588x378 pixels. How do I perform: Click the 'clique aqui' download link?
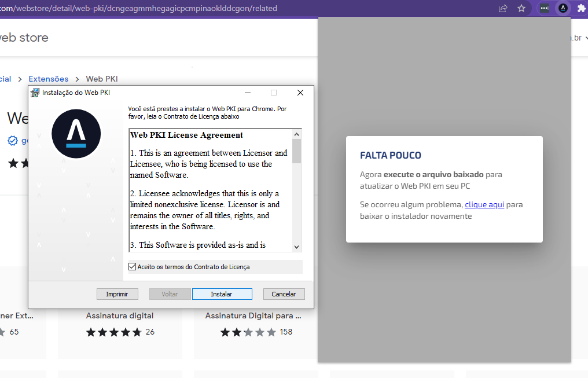pos(484,204)
